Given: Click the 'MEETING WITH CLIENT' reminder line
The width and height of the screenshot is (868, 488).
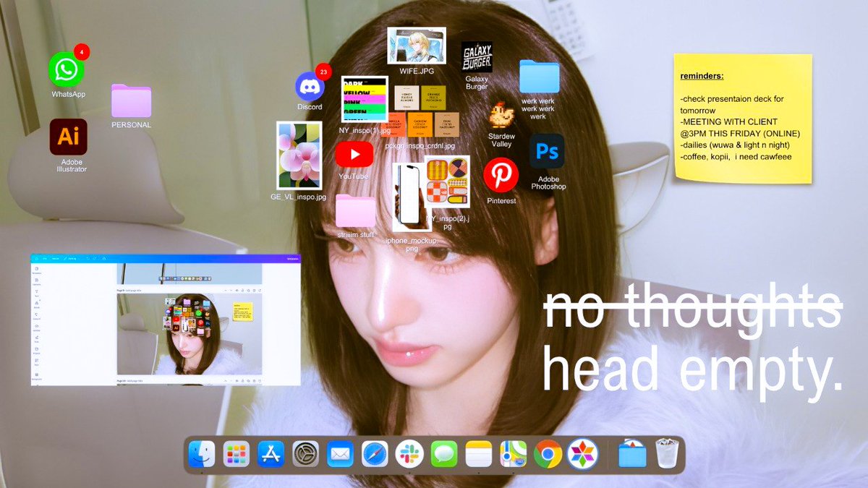Looking at the screenshot, I should 739,127.
